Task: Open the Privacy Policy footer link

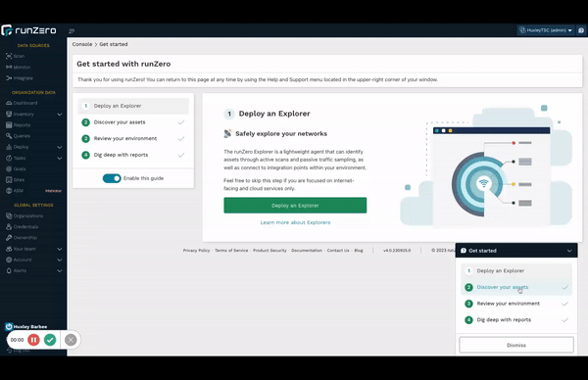Action: click(196, 251)
